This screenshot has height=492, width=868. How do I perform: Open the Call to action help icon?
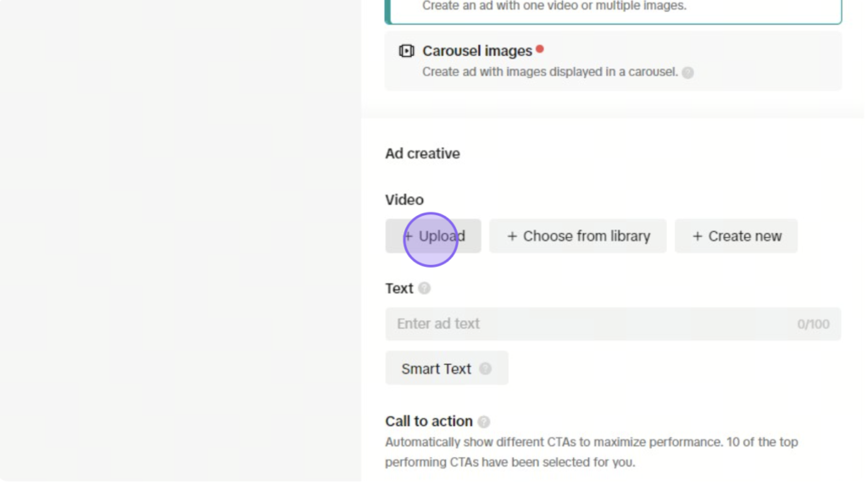click(x=484, y=422)
